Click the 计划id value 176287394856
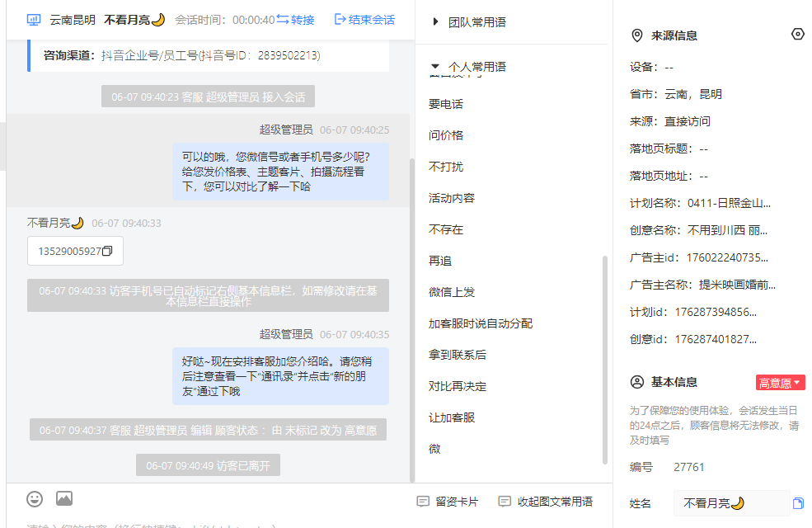 tap(716, 313)
